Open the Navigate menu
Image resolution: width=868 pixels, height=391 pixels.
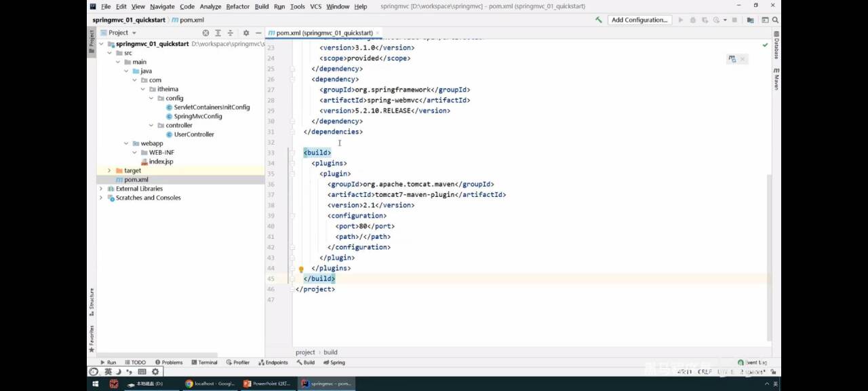point(162,6)
